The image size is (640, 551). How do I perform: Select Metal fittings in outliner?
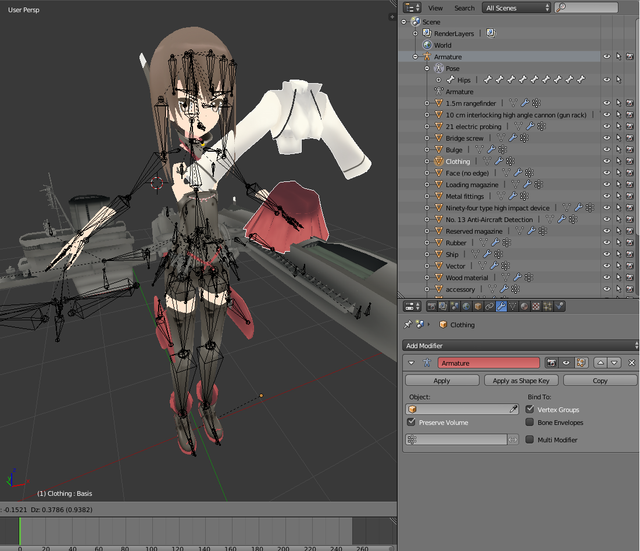click(x=464, y=196)
